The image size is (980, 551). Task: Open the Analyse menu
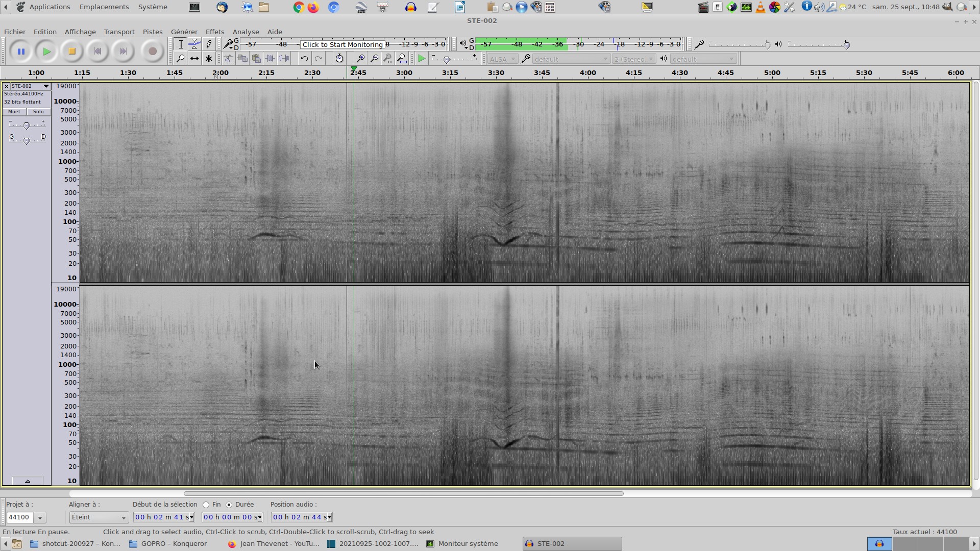pyautogui.click(x=246, y=32)
